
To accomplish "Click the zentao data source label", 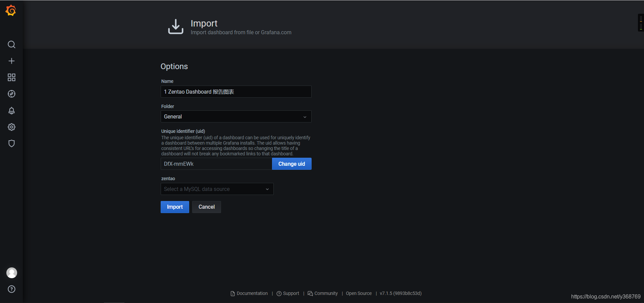I will [x=168, y=179].
